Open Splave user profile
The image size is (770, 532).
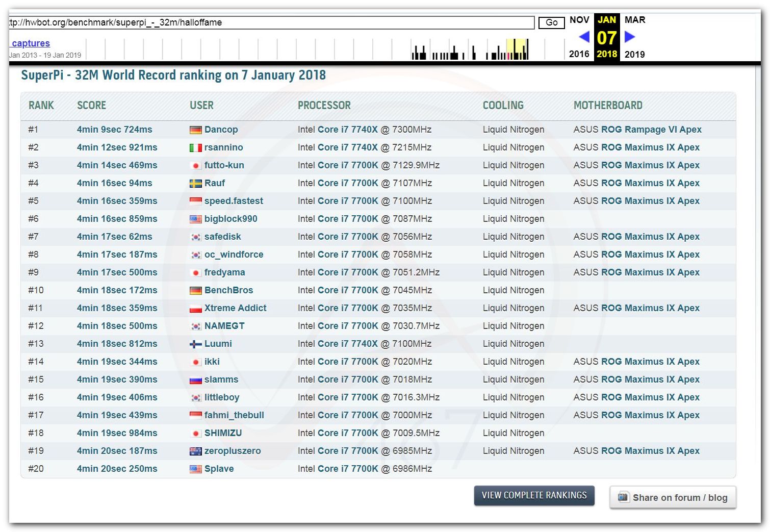pos(219,469)
